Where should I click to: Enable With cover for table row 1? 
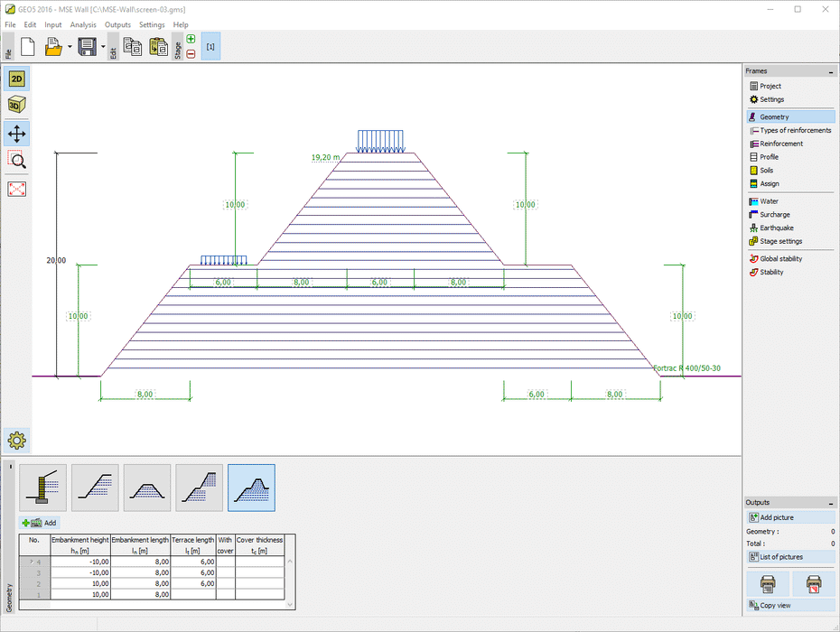(225, 595)
